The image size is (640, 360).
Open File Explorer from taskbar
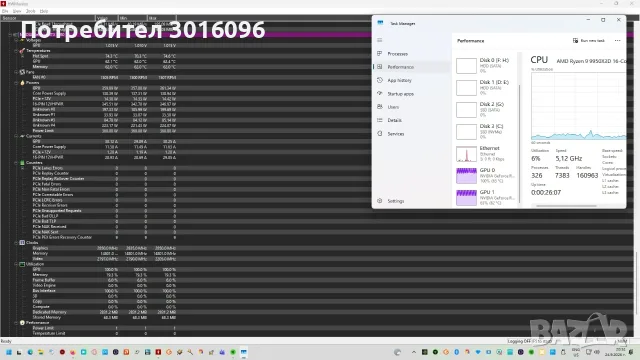coord(40,352)
